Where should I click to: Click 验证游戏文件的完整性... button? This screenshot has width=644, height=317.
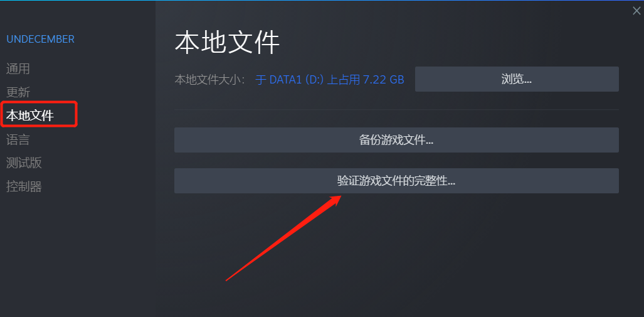396,181
